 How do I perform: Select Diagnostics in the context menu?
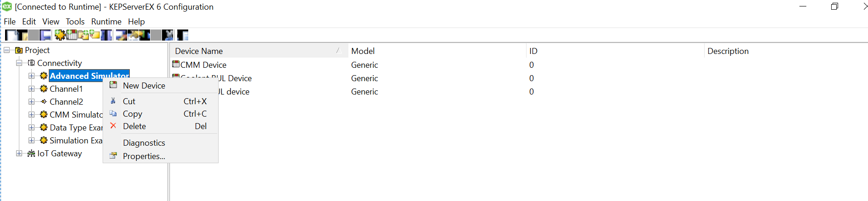point(144,143)
